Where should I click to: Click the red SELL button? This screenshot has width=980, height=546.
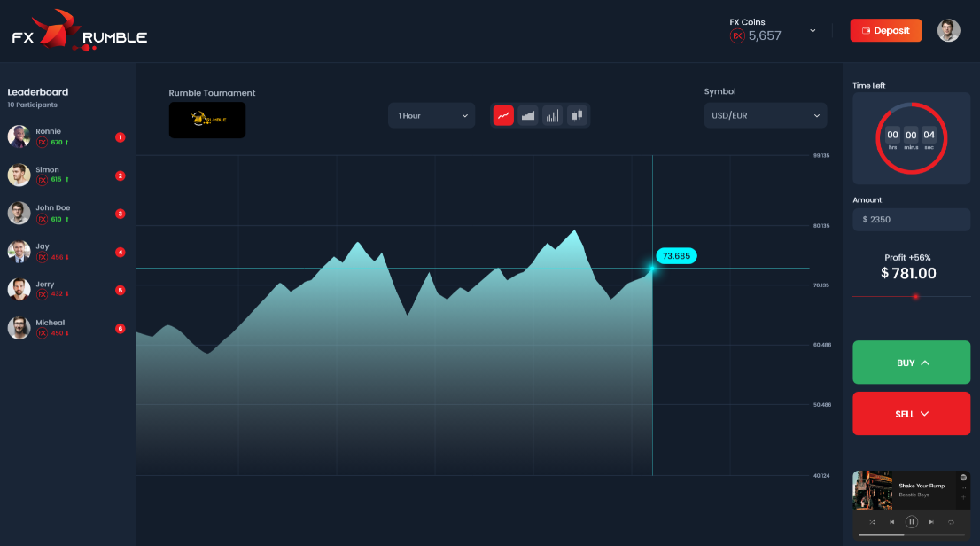click(x=911, y=413)
